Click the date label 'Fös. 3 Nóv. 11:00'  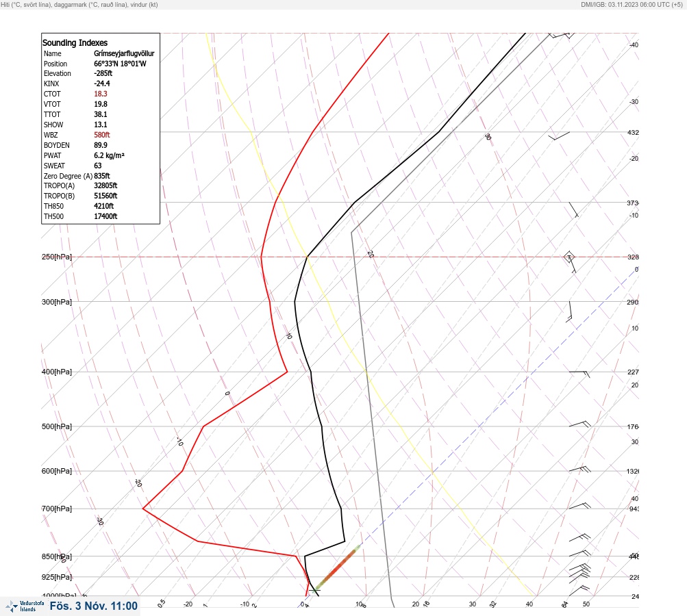(x=93, y=606)
